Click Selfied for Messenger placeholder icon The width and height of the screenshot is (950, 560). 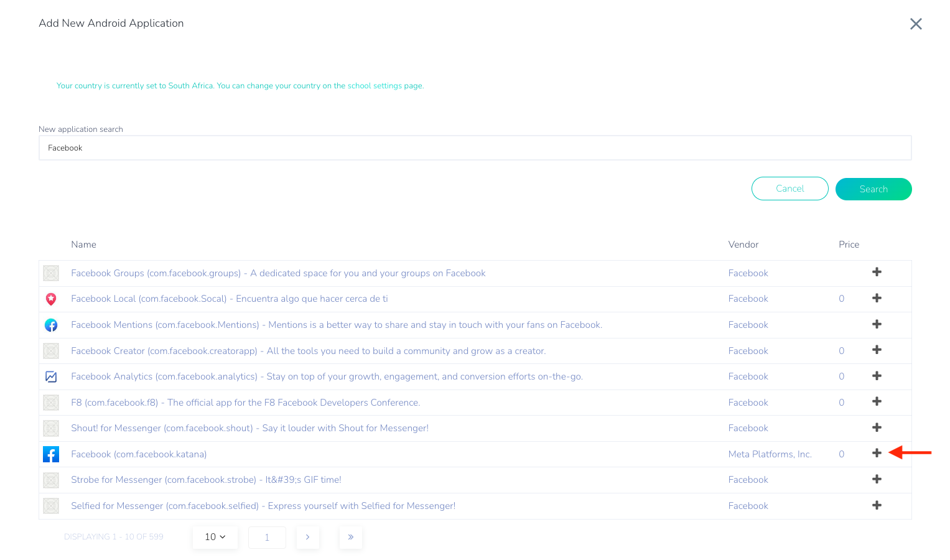coord(51,506)
